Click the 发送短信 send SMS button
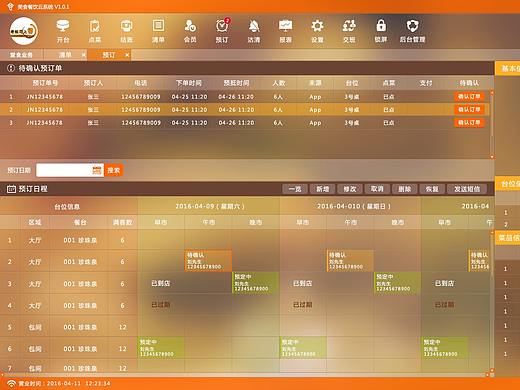 (467, 189)
